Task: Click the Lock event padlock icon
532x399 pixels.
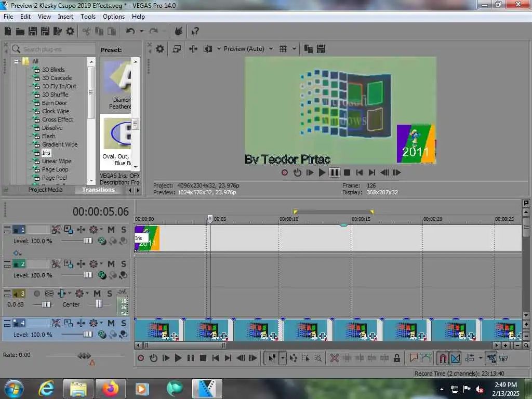Action: click(x=396, y=358)
